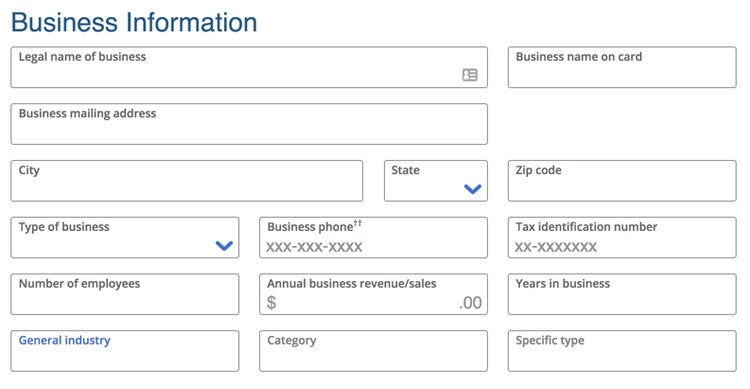This screenshot has width=750, height=389.
Task: Click the Tax identification number field
Action: [x=622, y=238]
